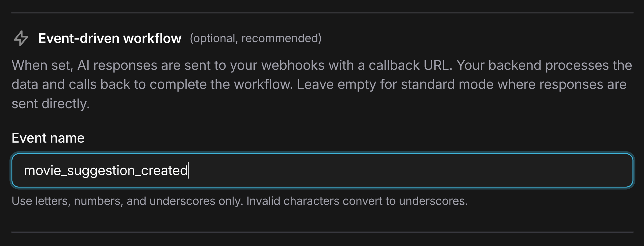The width and height of the screenshot is (644, 246).
Task: Click the word "underscores." ending the helper text
Action: point(433,201)
